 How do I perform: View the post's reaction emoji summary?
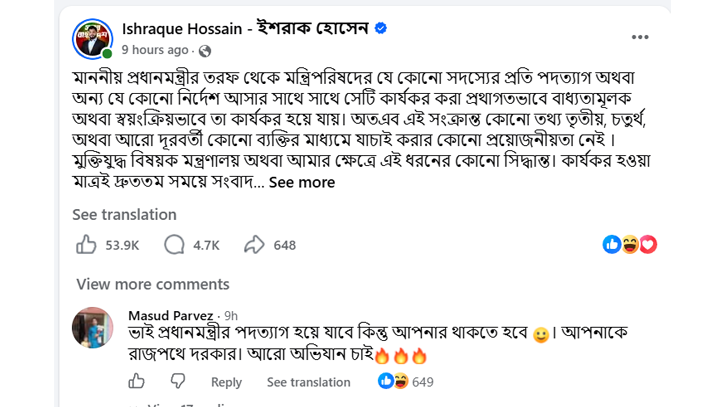click(x=630, y=244)
